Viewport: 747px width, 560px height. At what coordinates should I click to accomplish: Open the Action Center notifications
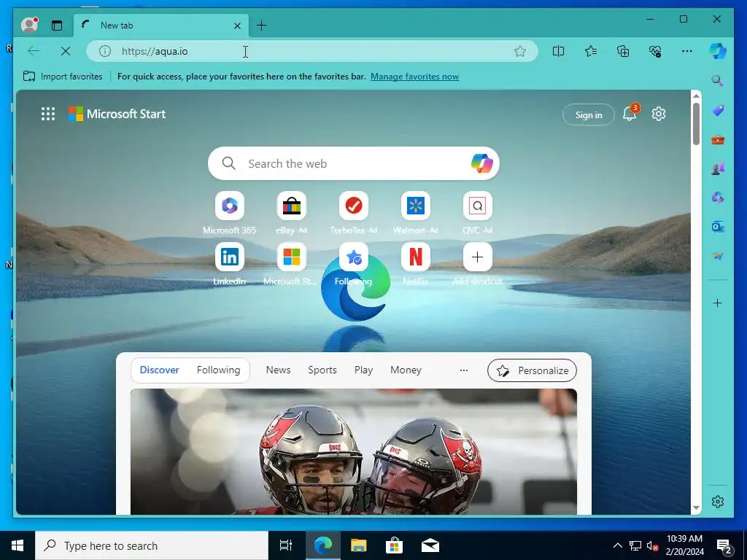pos(724,547)
